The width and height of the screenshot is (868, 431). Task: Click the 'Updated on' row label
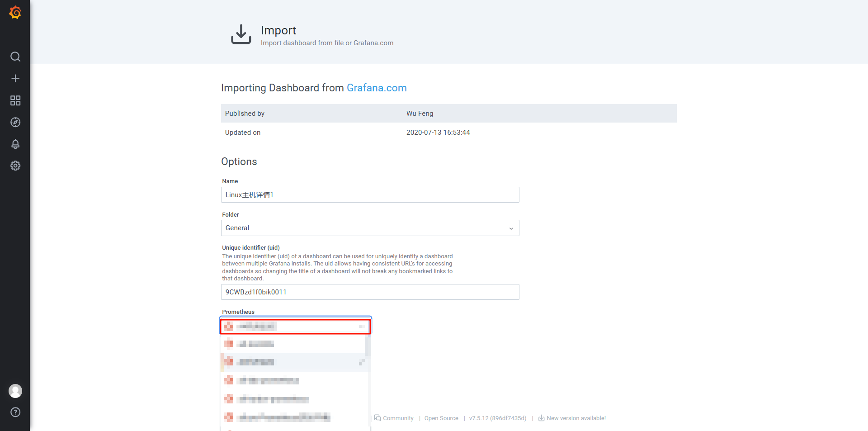click(x=243, y=133)
